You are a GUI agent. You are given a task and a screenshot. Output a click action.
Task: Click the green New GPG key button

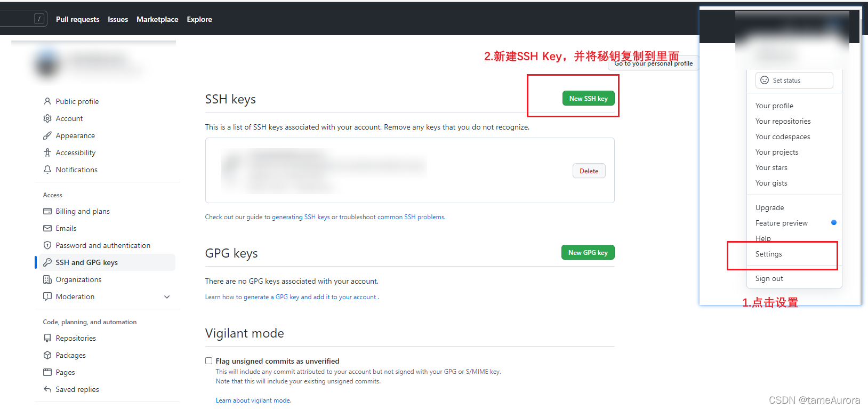point(588,253)
